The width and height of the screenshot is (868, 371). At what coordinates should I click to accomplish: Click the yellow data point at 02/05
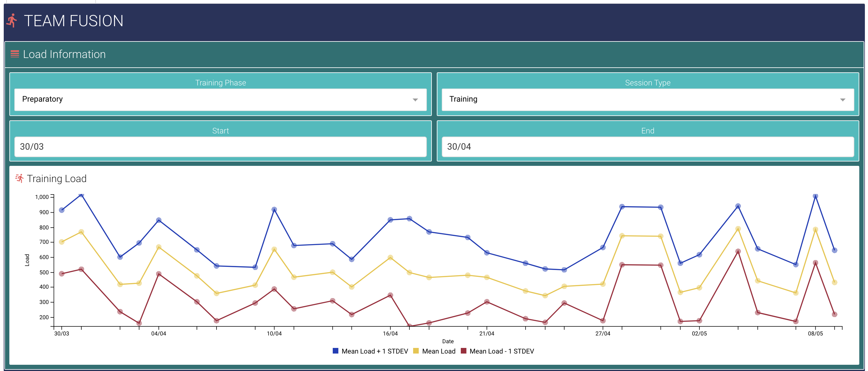pos(699,288)
